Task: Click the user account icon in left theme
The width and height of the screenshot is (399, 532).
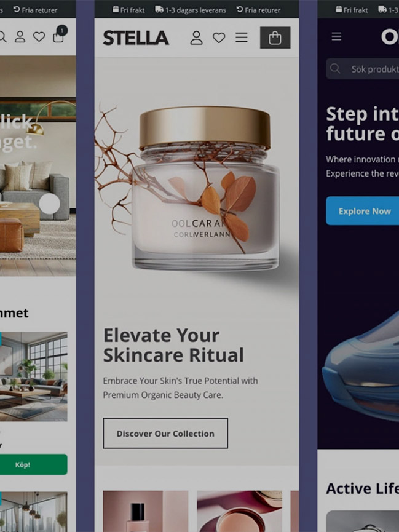Action: [x=20, y=37]
